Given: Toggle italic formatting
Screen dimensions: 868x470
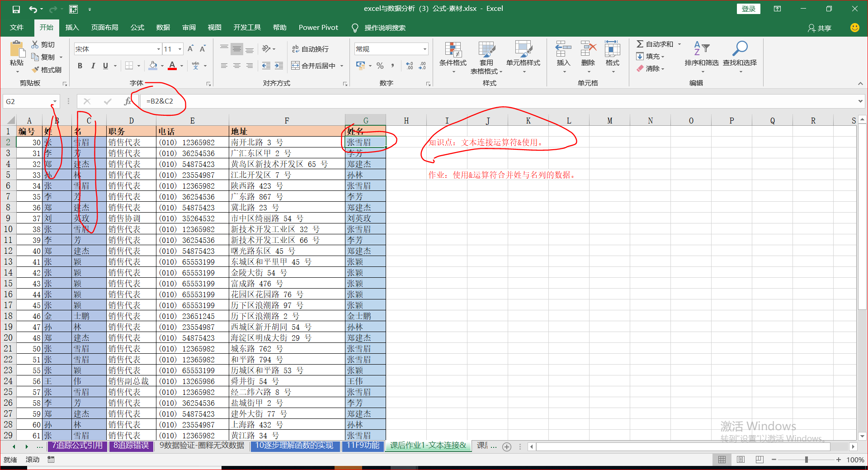Looking at the screenshot, I should coord(93,66).
